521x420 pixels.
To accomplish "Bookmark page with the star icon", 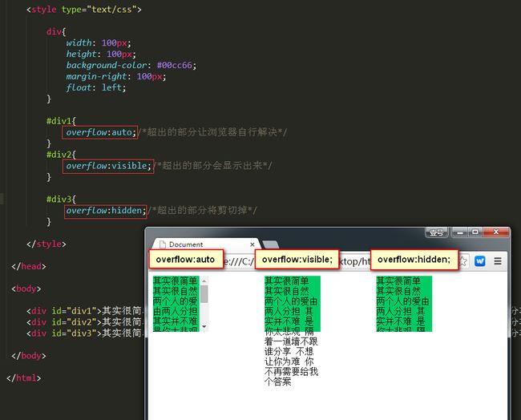I will coord(463,261).
